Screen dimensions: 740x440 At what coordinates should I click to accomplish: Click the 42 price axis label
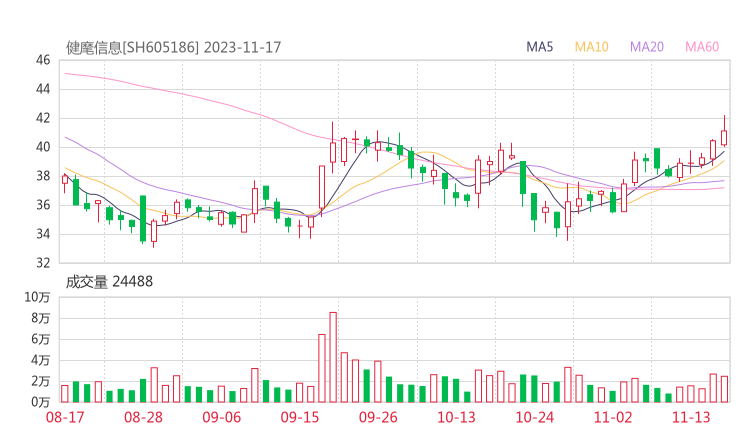(x=43, y=118)
